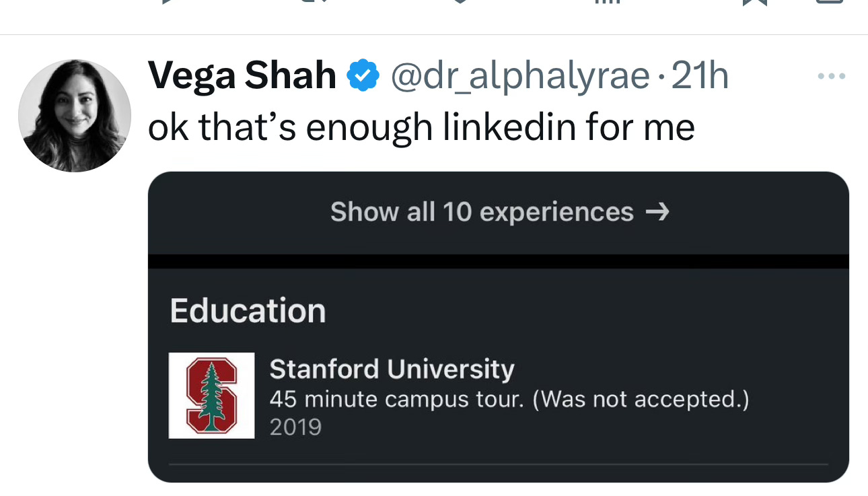Click the blue verified badge
Screen dimensions: 868x496
tap(363, 76)
